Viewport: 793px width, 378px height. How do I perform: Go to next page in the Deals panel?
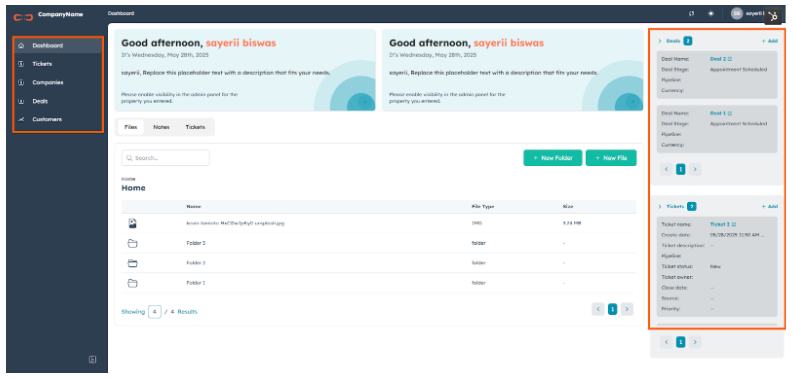pos(695,170)
